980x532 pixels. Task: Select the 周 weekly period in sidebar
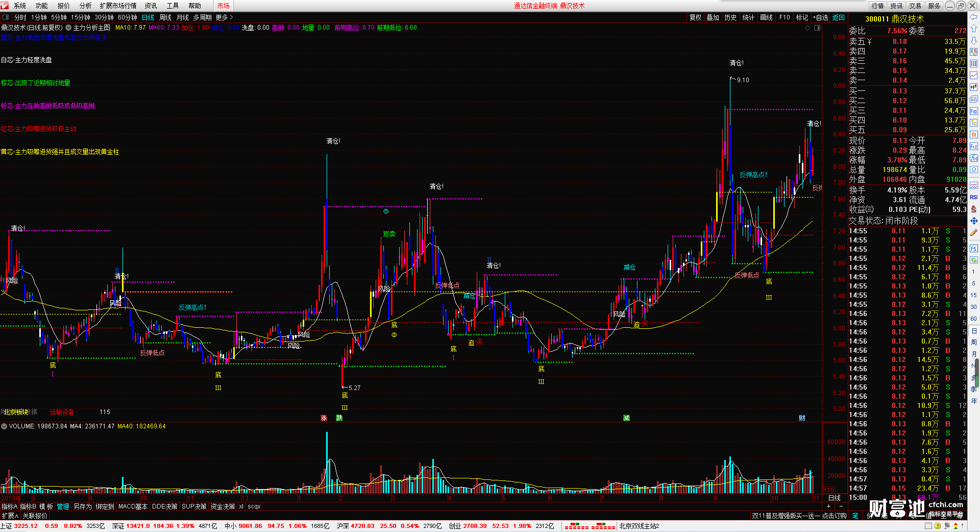(x=974, y=342)
